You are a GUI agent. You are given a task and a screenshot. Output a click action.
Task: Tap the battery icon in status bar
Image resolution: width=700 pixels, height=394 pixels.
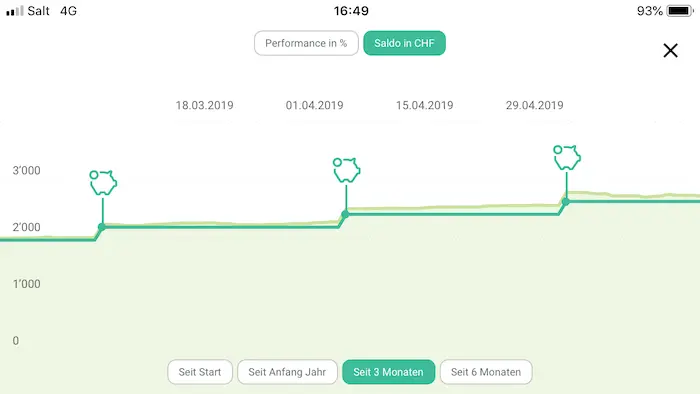[680, 11]
